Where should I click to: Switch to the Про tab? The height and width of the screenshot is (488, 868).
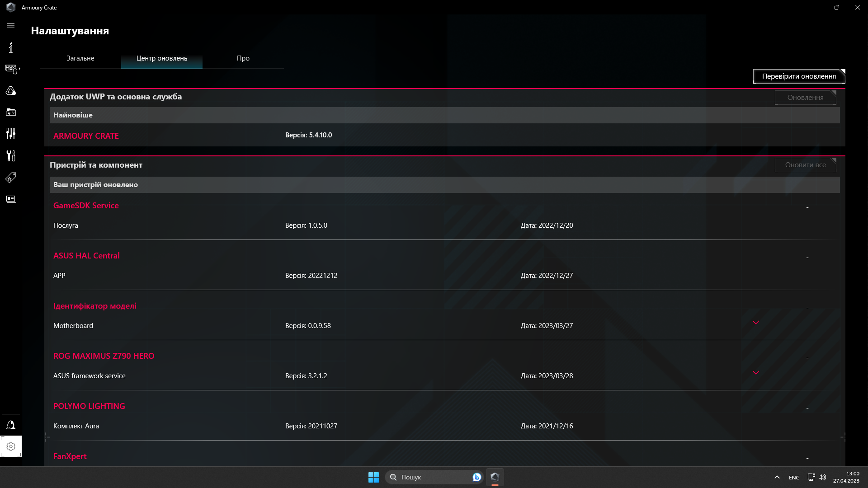coord(243,58)
